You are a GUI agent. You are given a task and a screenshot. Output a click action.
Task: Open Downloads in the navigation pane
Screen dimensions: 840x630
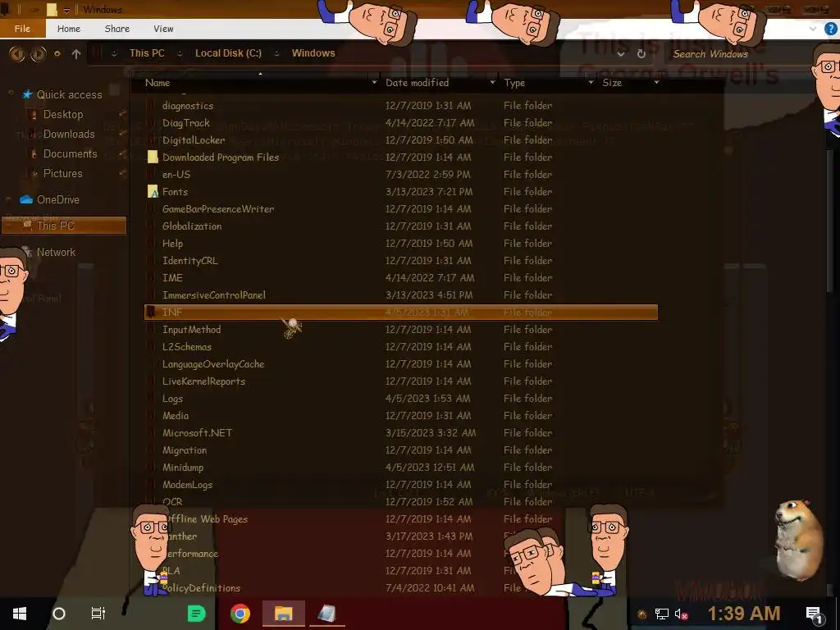[x=69, y=134]
